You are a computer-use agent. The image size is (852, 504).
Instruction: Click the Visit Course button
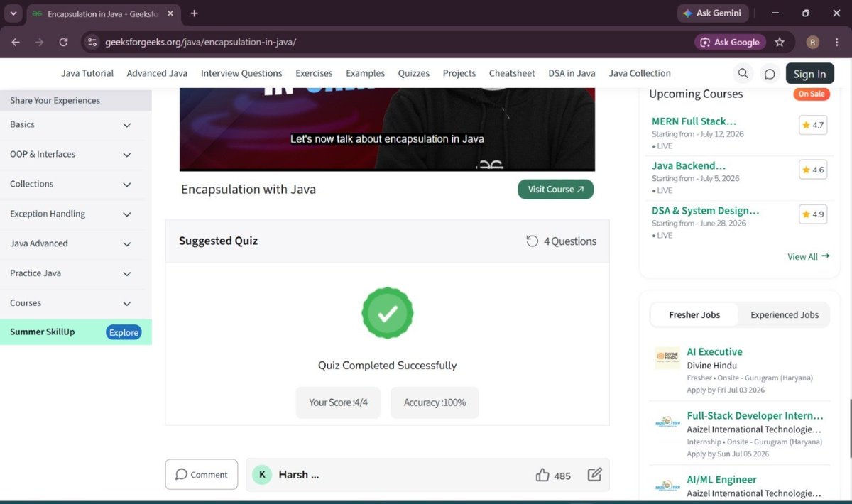coord(555,190)
